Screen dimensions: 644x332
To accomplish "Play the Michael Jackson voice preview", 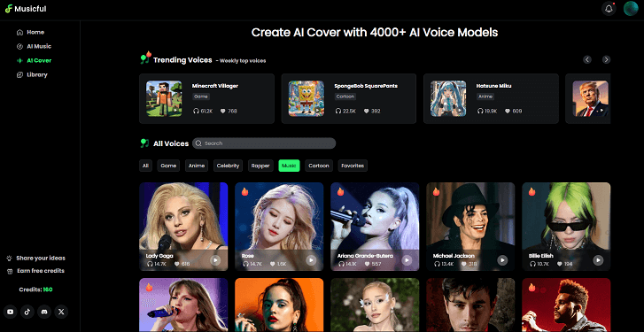I will tap(502, 259).
